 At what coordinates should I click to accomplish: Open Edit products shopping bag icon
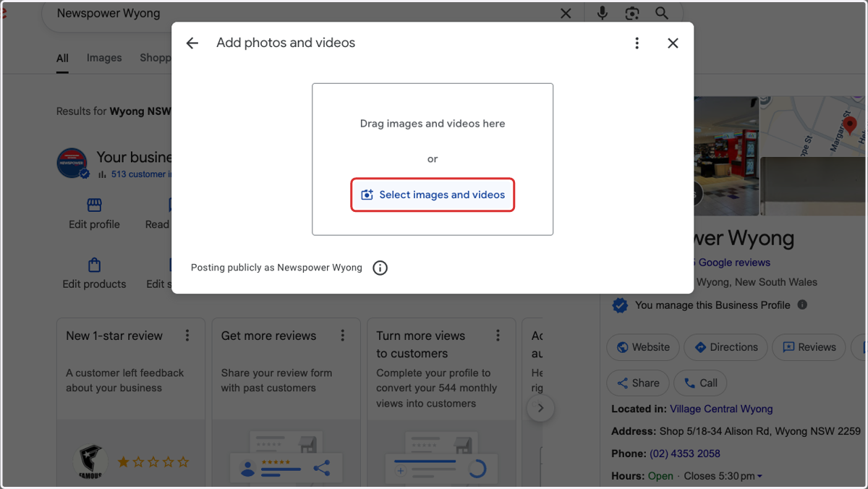click(94, 265)
